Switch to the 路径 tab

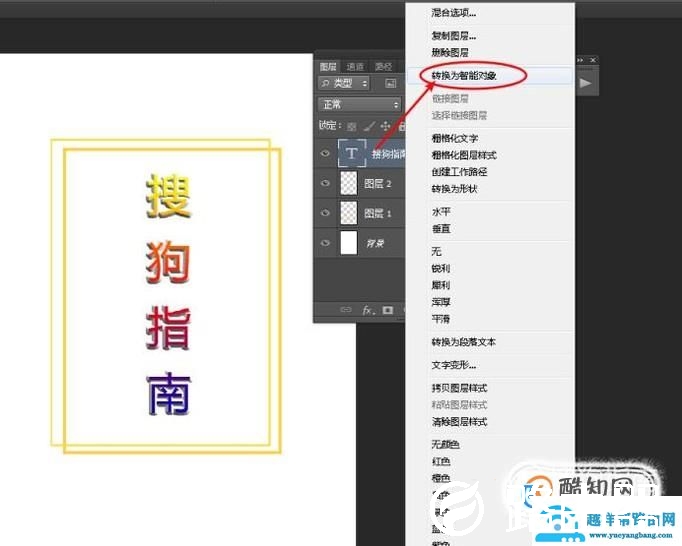point(383,67)
